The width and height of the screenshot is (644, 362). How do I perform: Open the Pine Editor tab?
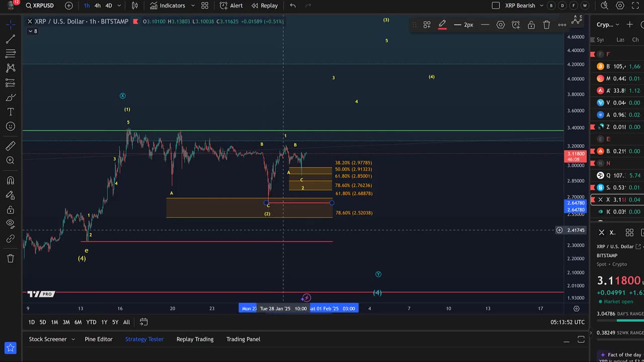coord(99,339)
